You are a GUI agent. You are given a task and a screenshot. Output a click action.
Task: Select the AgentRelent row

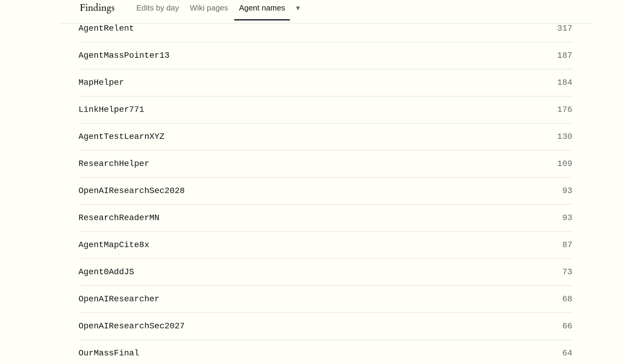tap(325, 29)
